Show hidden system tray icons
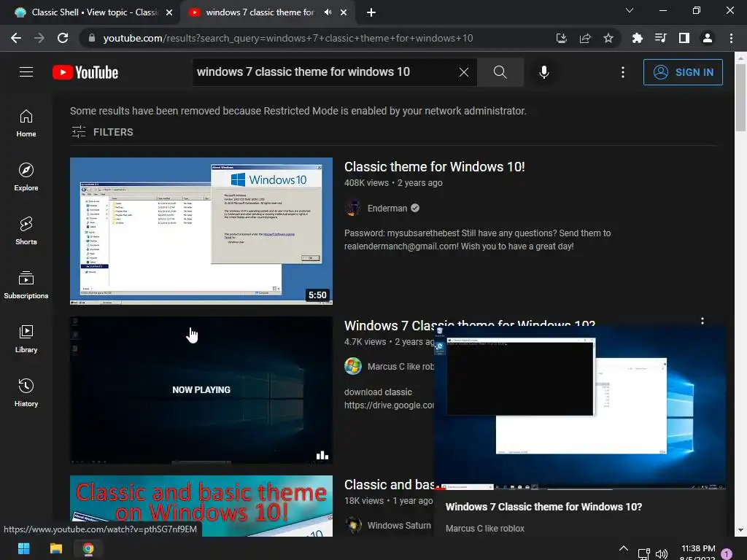The width and height of the screenshot is (747, 560). click(x=623, y=548)
